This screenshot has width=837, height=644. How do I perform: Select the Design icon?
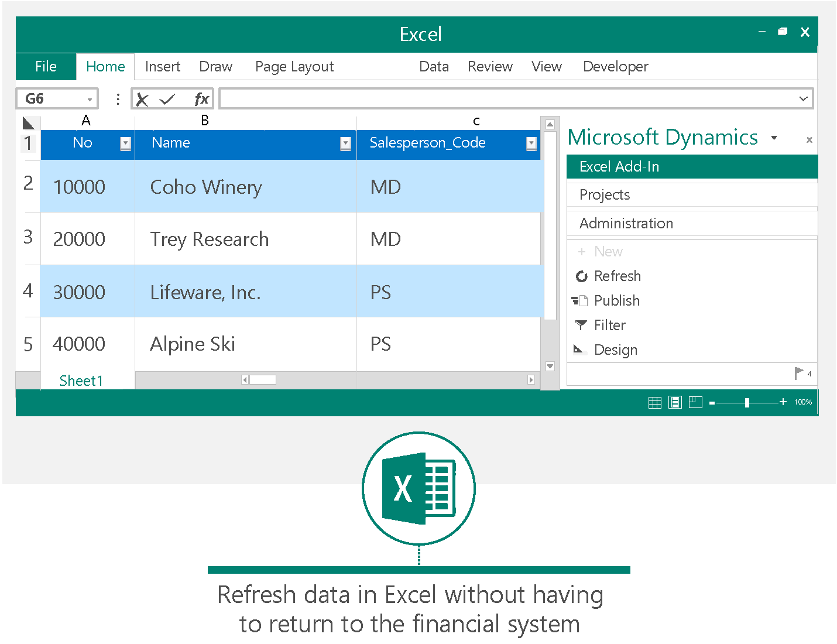[579, 350]
